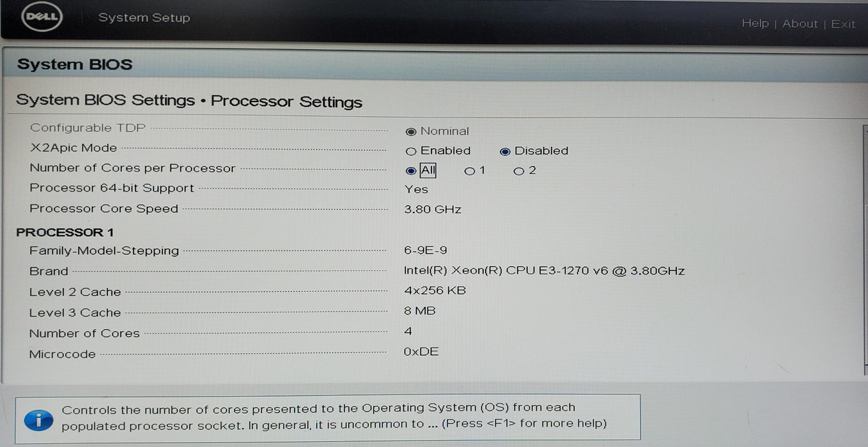The image size is (868, 447).
Task: Click the blue info icon in help box
Action: [x=38, y=420]
